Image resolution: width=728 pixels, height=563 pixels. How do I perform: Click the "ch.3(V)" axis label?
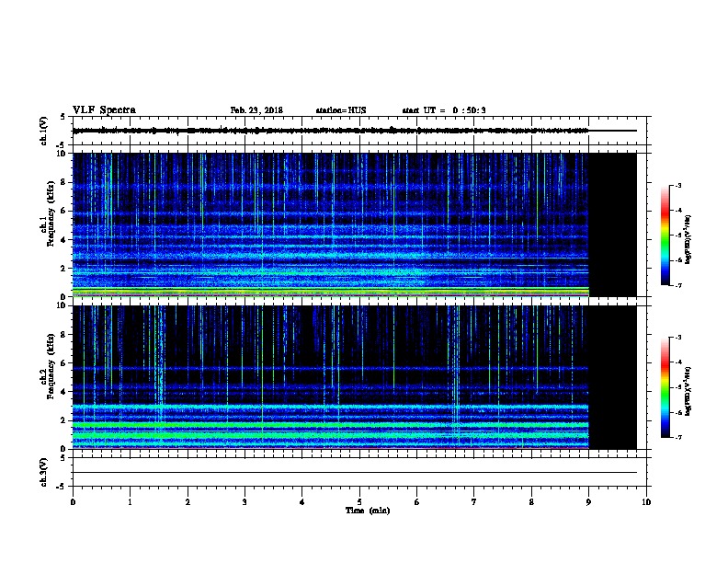[43, 472]
